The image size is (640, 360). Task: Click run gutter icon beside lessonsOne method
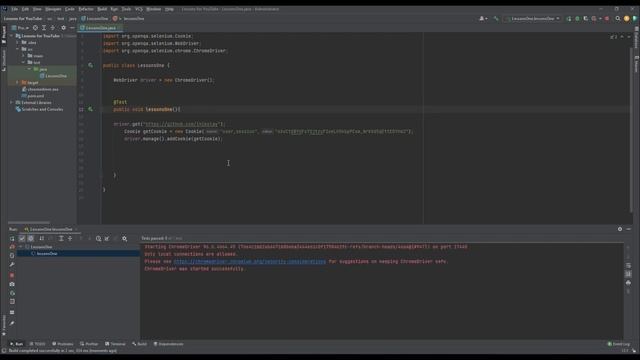(90, 109)
